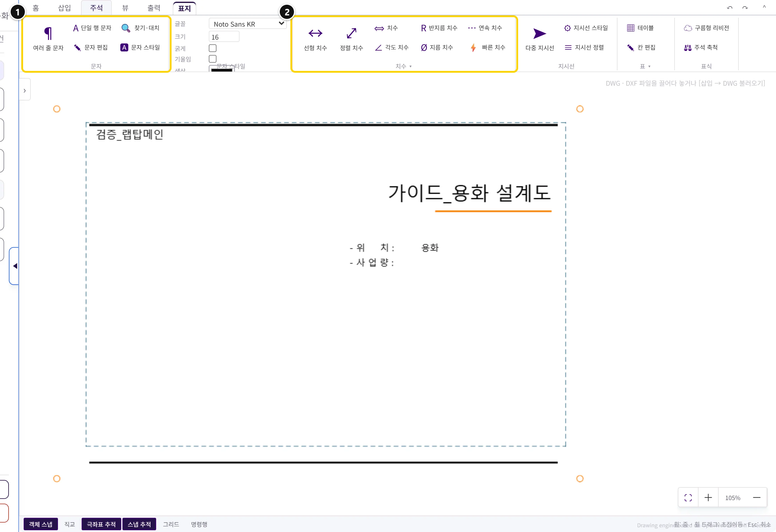Expand the 표 group dropdown arrow
The height and width of the screenshot is (532, 776).
pos(649,66)
